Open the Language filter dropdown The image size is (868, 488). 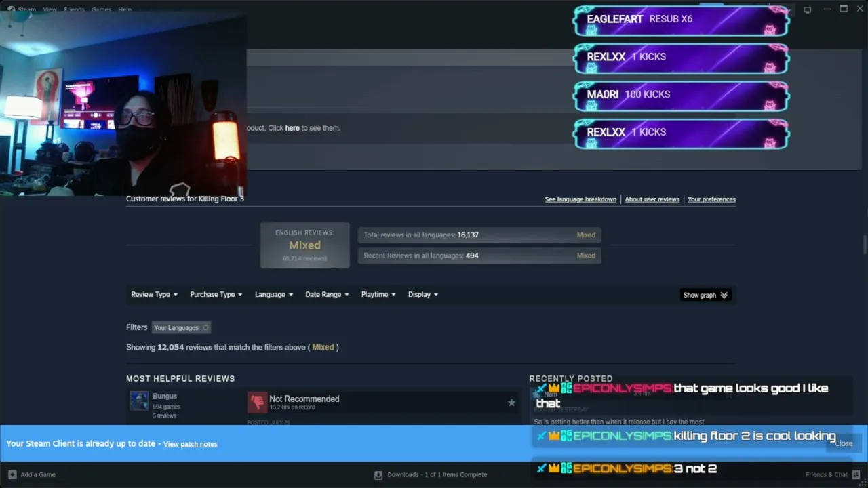tap(274, 295)
